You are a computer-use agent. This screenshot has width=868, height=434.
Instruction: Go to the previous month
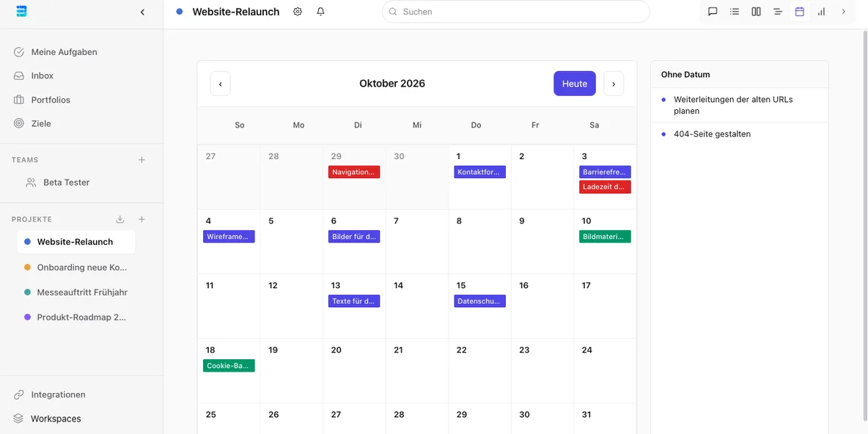click(x=221, y=84)
